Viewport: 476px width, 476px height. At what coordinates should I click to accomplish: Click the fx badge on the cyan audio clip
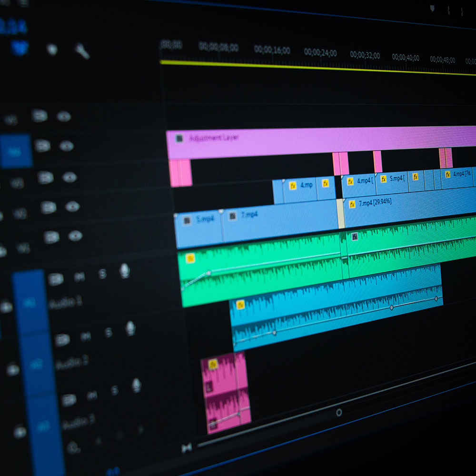[x=240, y=305]
